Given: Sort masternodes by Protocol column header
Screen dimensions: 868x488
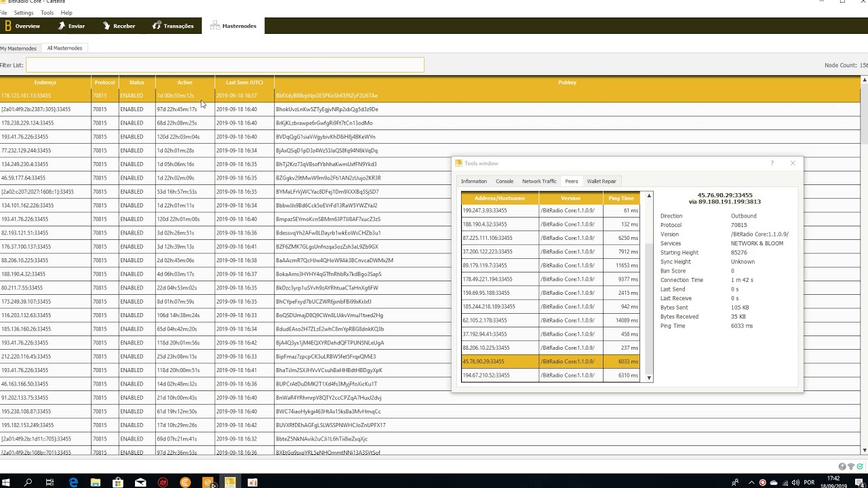Looking at the screenshot, I should (x=104, y=83).
